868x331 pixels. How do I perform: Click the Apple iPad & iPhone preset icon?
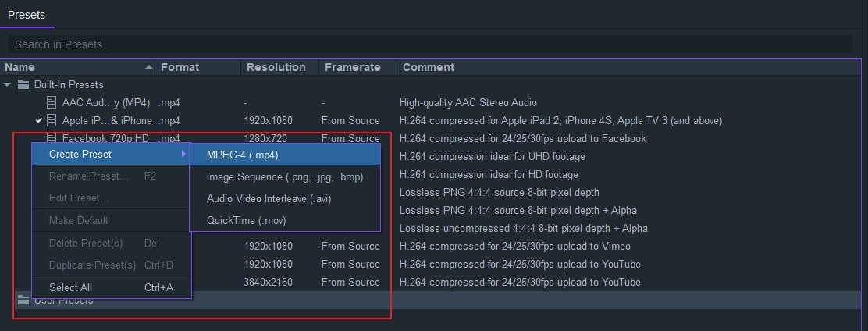(52, 120)
